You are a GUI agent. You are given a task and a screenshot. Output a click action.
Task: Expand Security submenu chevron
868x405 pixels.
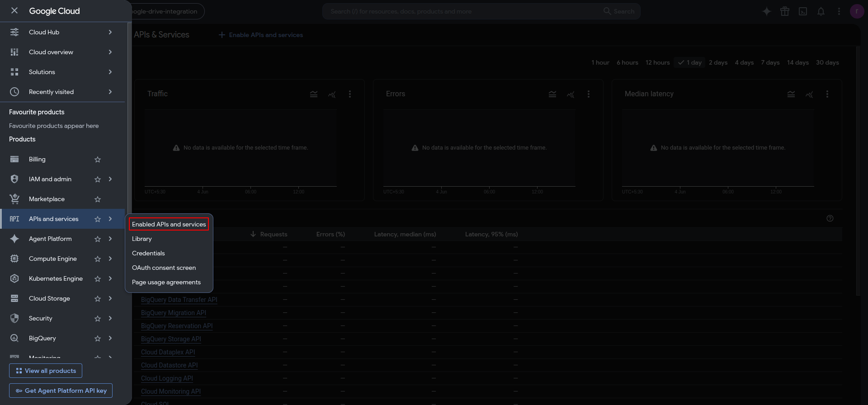point(110,318)
